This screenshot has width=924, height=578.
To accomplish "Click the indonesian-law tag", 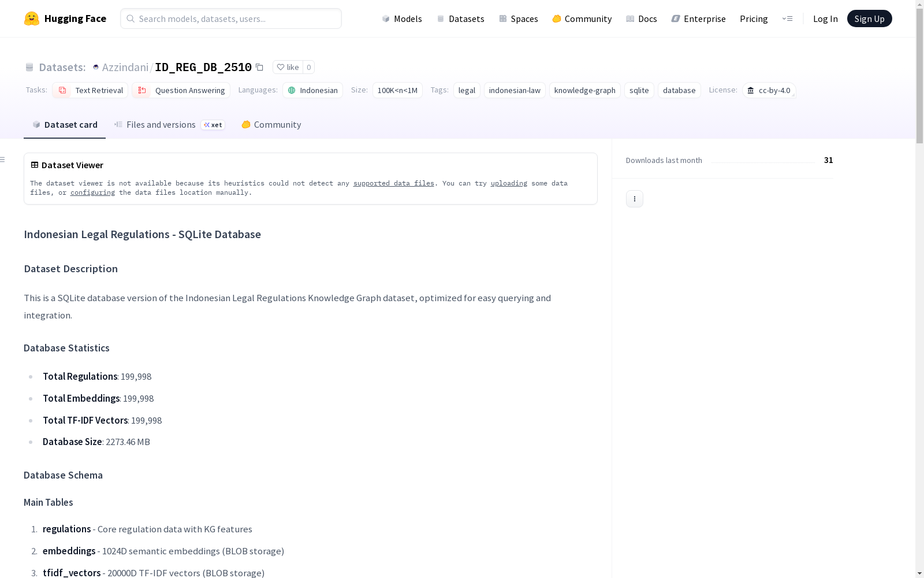I will point(515,90).
